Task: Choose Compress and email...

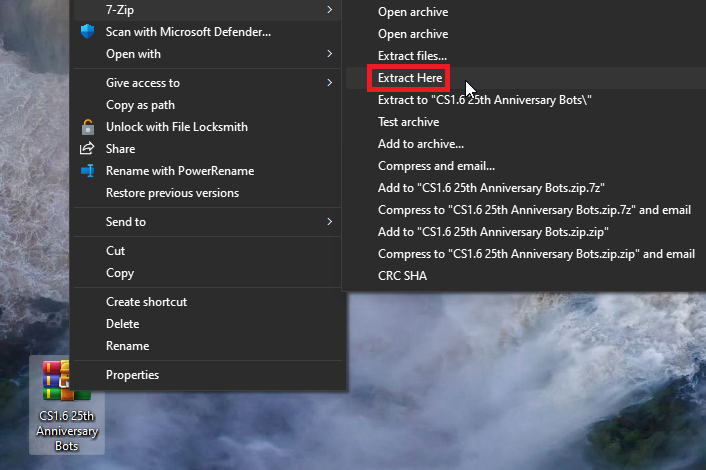Action: click(x=436, y=166)
